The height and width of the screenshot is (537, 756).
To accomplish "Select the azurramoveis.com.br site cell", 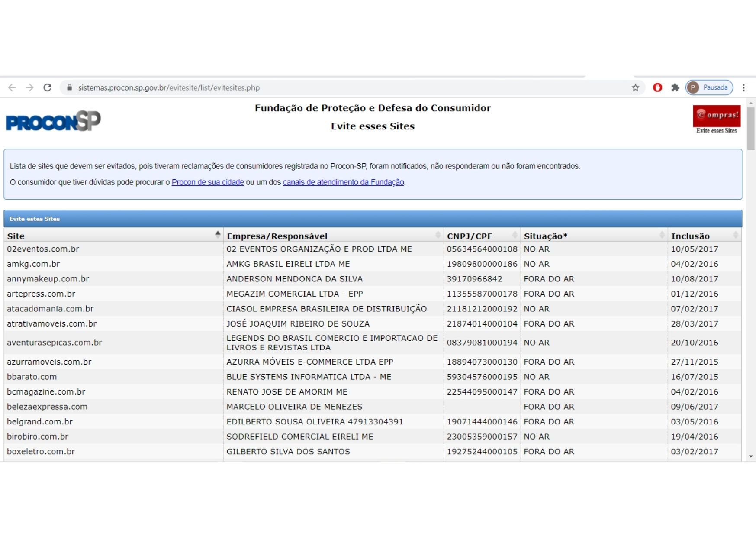I will [113, 362].
